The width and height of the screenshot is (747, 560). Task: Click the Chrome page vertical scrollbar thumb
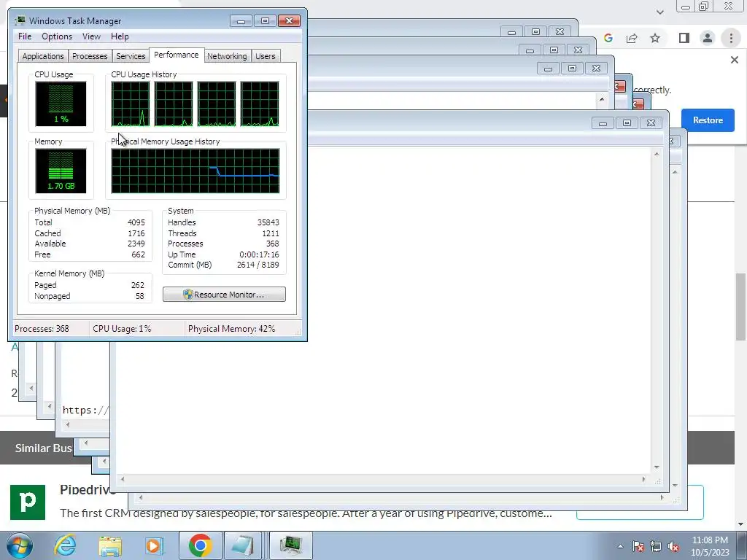click(x=741, y=307)
